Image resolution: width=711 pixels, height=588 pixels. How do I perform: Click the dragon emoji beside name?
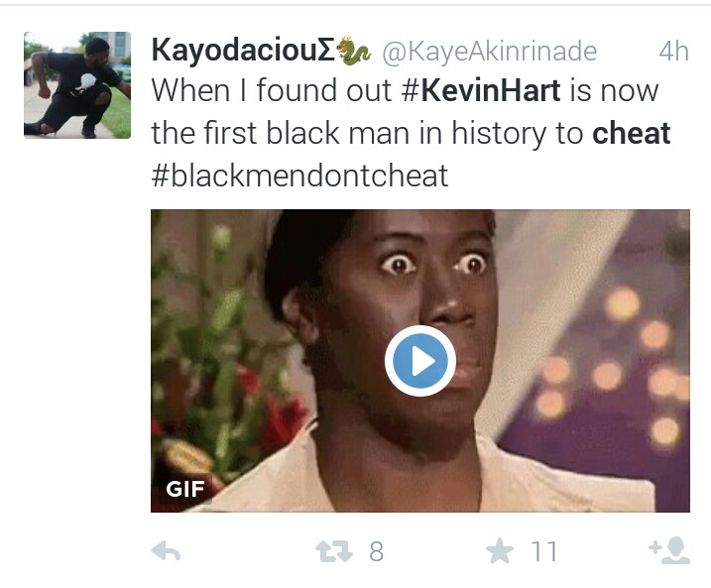[354, 51]
